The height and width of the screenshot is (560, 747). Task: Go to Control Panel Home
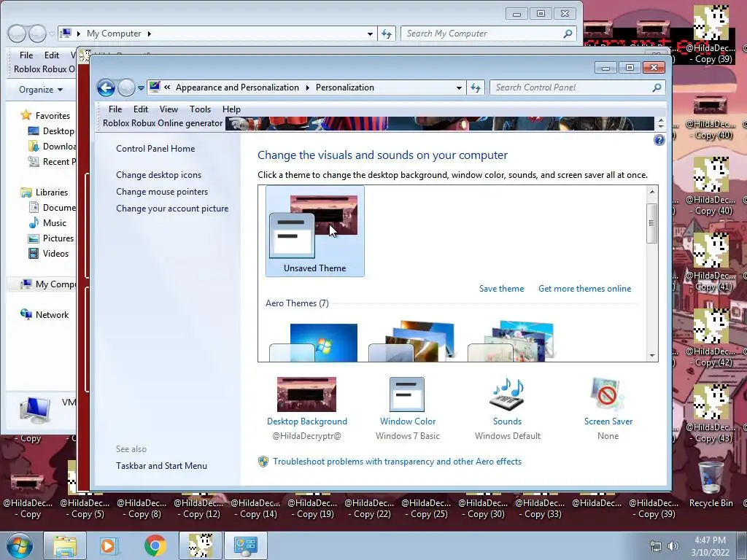click(155, 149)
